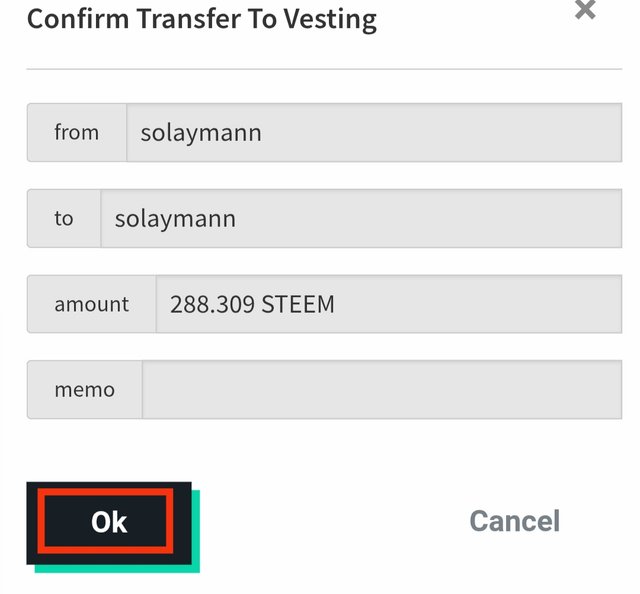The height and width of the screenshot is (594, 640).
Task: Click the 'solaymann' text in from row
Action: coord(201,132)
